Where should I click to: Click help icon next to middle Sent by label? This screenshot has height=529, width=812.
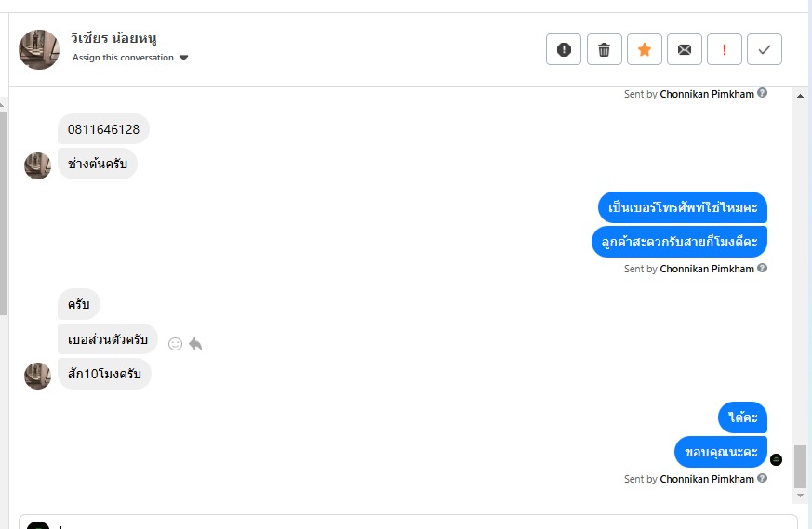coord(763,269)
